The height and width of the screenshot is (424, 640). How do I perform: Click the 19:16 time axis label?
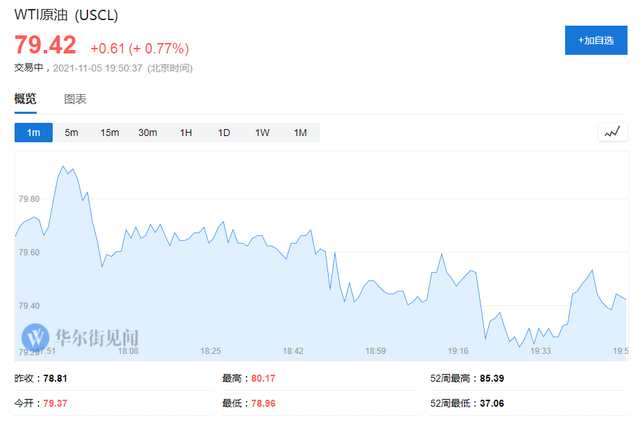(458, 351)
